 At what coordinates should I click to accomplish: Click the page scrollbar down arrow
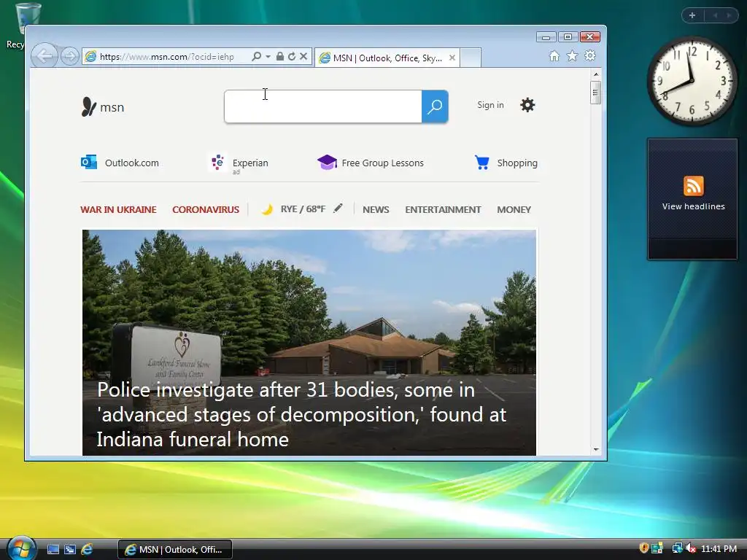click(x=595, y=449)
